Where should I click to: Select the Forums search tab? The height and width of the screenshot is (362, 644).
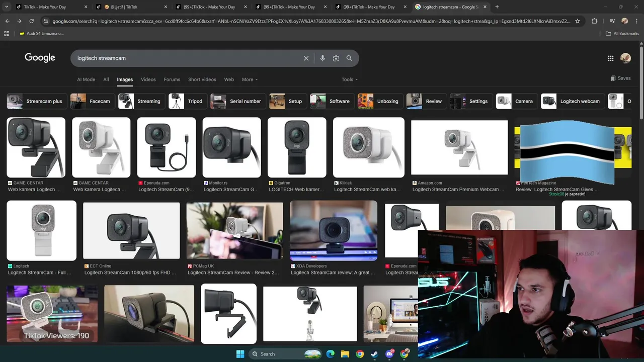tap(172, 79)
